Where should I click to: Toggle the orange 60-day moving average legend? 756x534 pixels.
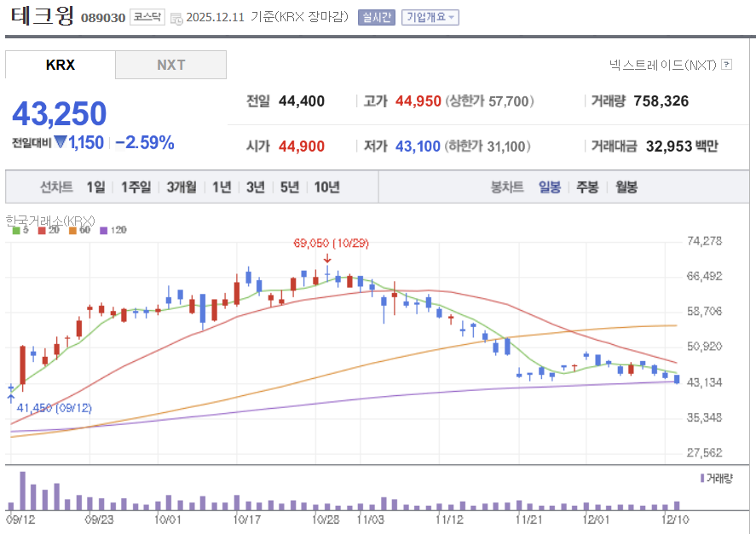(72, 230)
